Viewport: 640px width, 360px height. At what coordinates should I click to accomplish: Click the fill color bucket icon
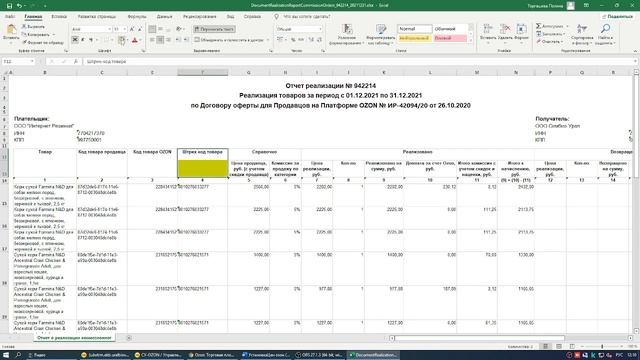[x=121, y=40]
